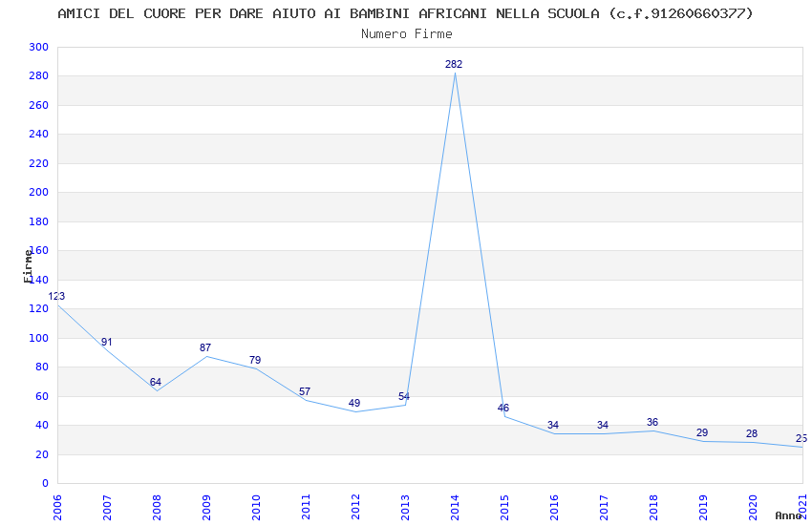
Task: Click the x-axis year label 2017
Action: pyautogui.click(x=604, y=507)
